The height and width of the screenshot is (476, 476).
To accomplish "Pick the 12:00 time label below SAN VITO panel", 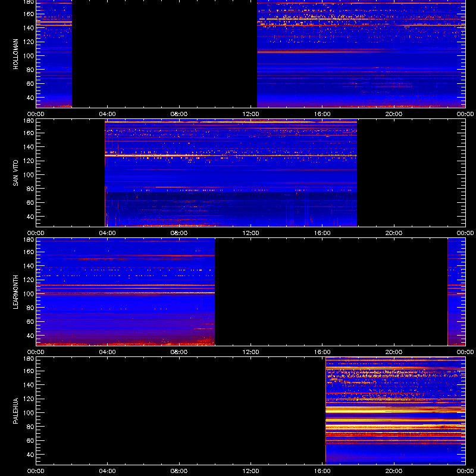I will click(x=250, y=233).
